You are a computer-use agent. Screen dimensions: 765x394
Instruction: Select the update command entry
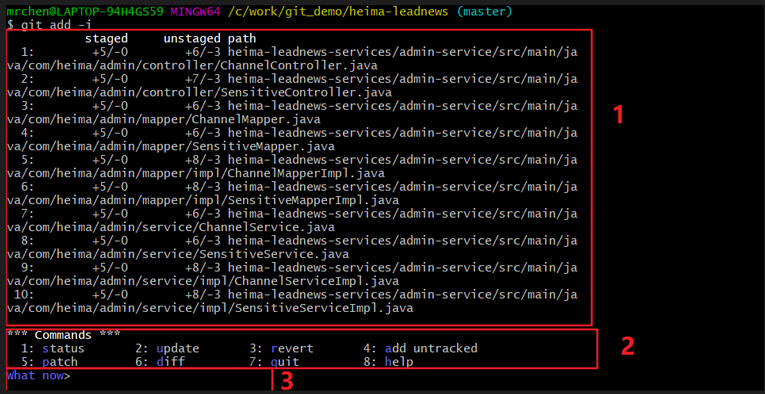point(167,349)
